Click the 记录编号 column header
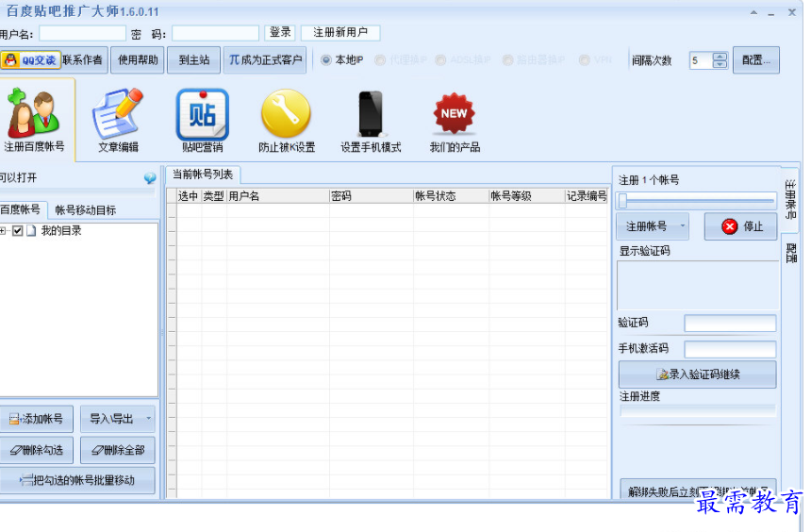811x532 pixels. (x=586, y=196)
